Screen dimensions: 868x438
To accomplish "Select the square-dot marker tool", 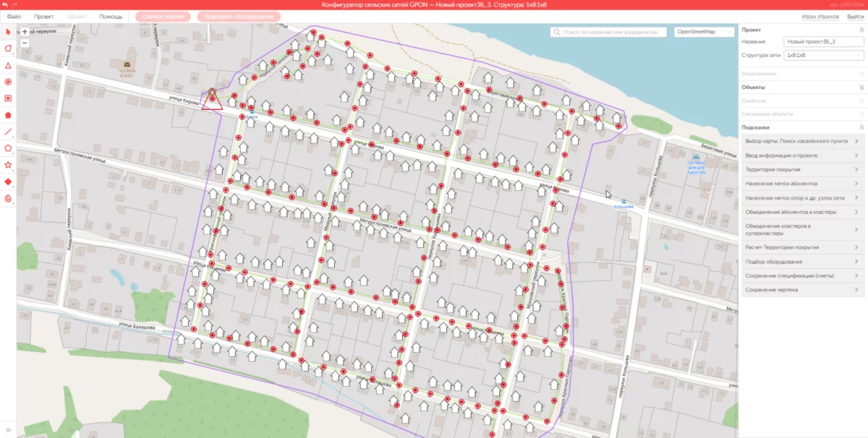I will (x=8, y=98).
